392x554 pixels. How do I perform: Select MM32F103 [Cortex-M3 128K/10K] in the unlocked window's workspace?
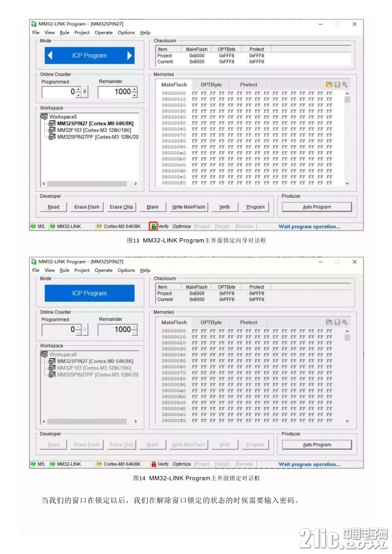coord(94,130)
